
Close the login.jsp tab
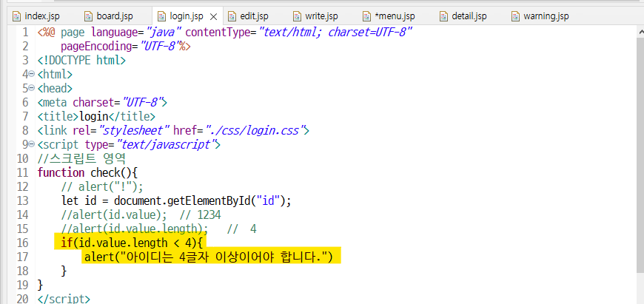[x=214, y=17]
